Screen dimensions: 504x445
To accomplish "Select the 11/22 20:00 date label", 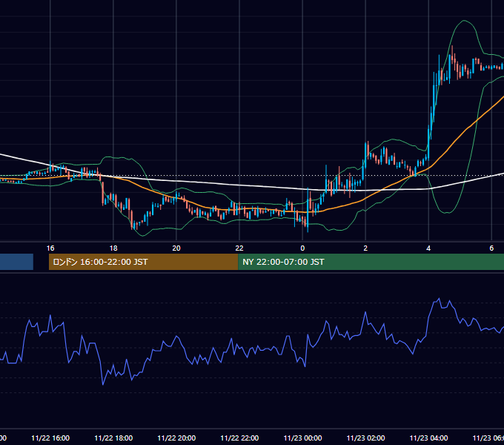I will pyautogui.click(x=176, y=438).
